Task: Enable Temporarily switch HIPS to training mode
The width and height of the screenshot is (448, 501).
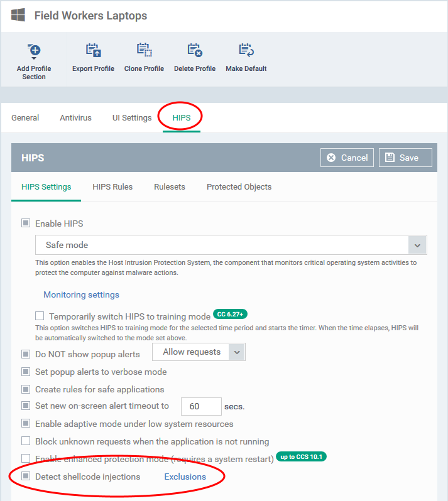Action: (x=40, y=316)
